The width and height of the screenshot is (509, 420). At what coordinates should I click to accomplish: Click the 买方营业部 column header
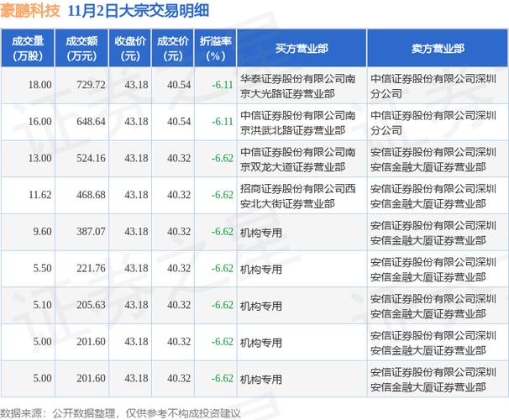pos(302,49)
